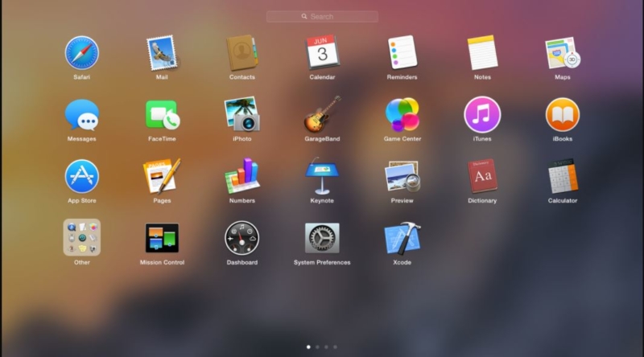Open Safari from Launchpad
Viewport: 644px width, 357px height.
pyautogui.click(x=81, y=53)
